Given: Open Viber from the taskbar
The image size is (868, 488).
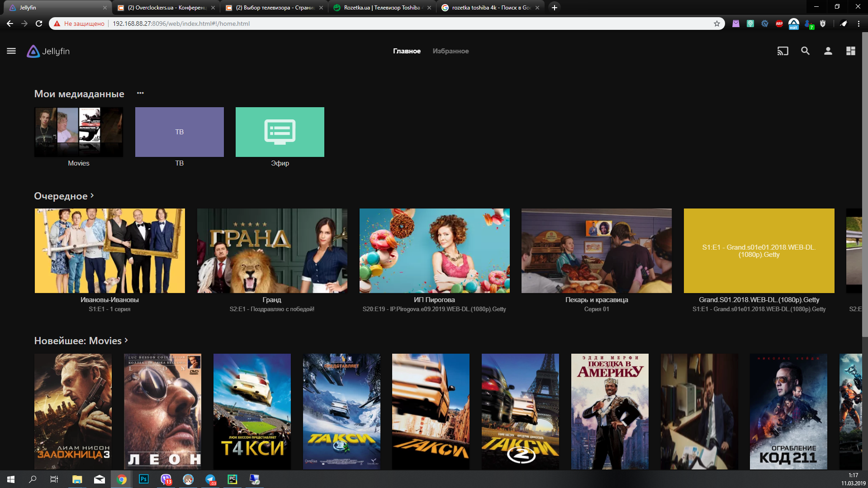Looking at the screenshot, I should click(166, 479).
